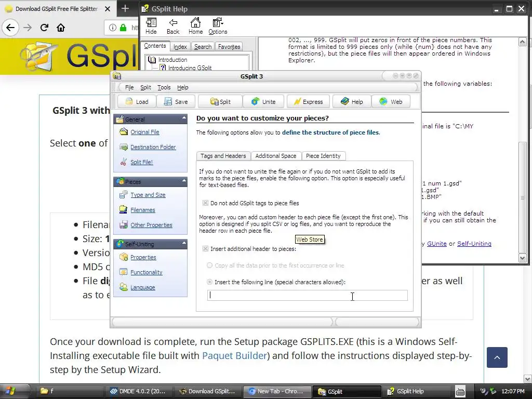Select Insert the following line radio

(x=210, y=282)
